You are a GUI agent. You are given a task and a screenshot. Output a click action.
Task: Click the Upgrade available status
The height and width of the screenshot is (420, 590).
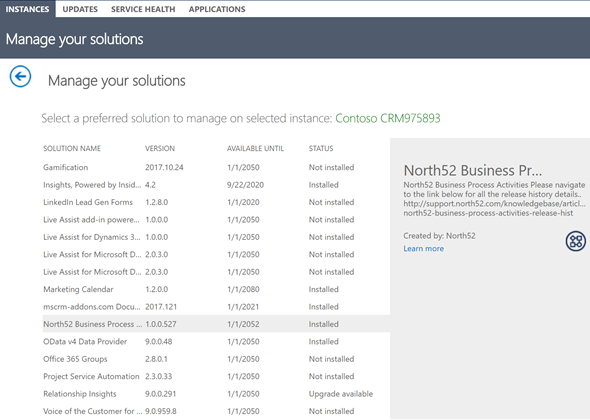[341, 394]
